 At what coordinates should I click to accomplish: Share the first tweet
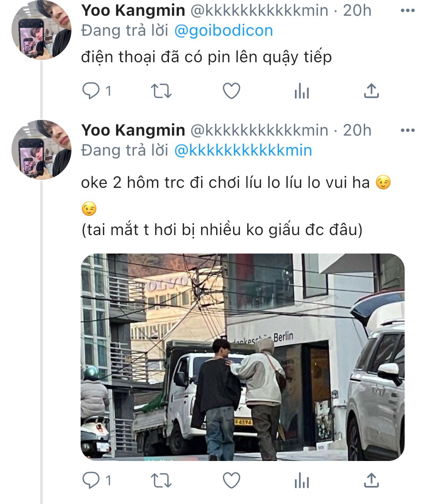click(371, 91)
